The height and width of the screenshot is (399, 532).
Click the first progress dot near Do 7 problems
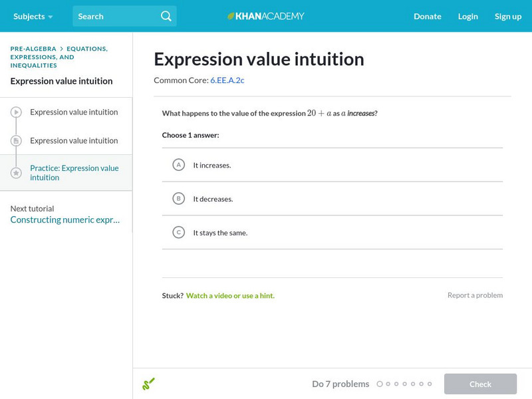point(380,384)
